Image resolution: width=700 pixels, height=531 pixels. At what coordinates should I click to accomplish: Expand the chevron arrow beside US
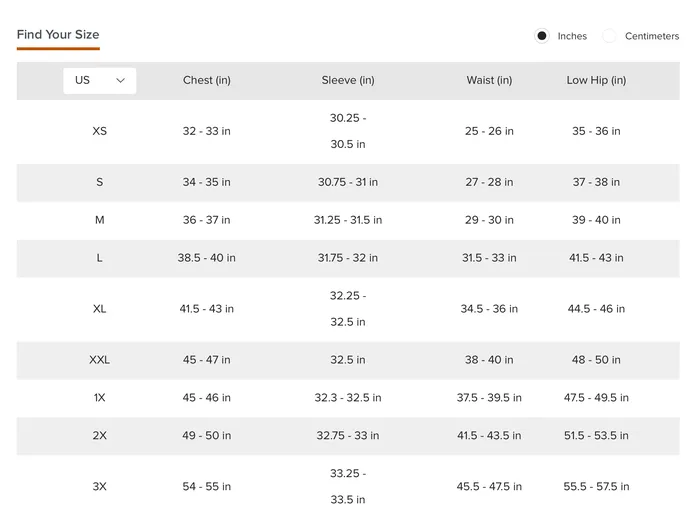121,80
